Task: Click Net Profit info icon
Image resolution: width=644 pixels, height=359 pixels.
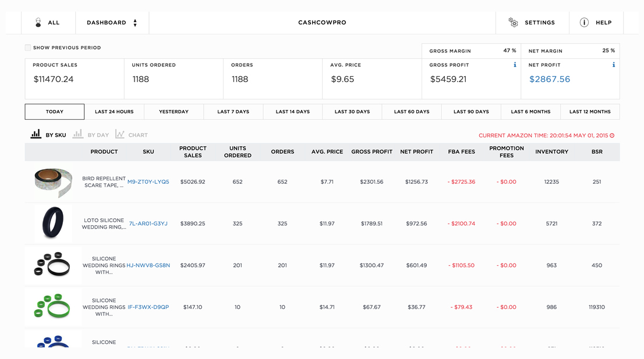Action: pyautogui.click(x=614, y=65)
